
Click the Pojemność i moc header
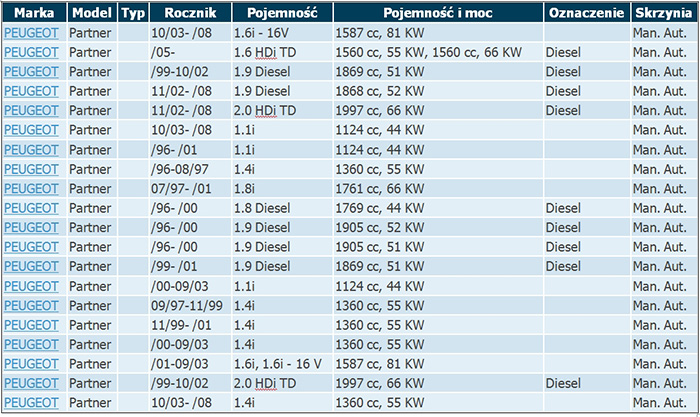click(x=438, y=13)
